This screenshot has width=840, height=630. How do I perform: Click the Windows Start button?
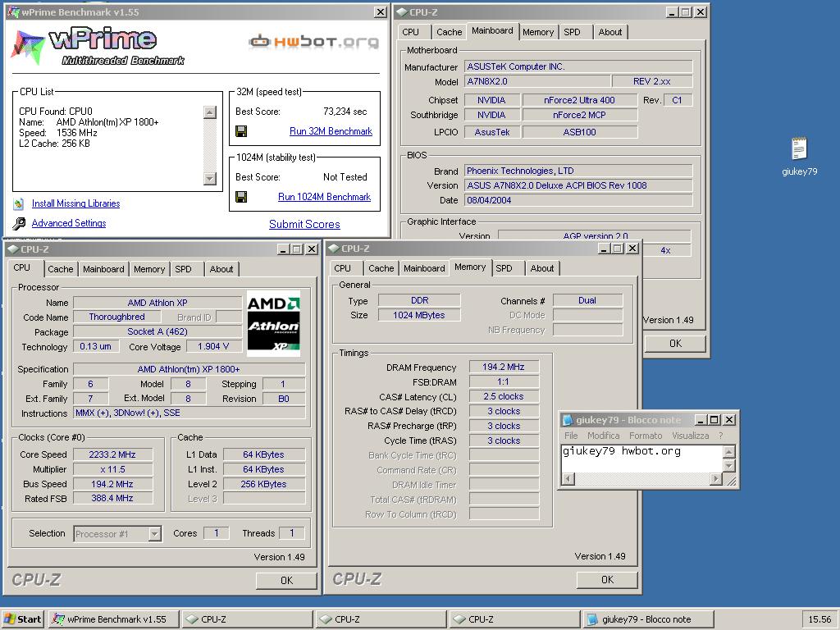coord(22,619)
